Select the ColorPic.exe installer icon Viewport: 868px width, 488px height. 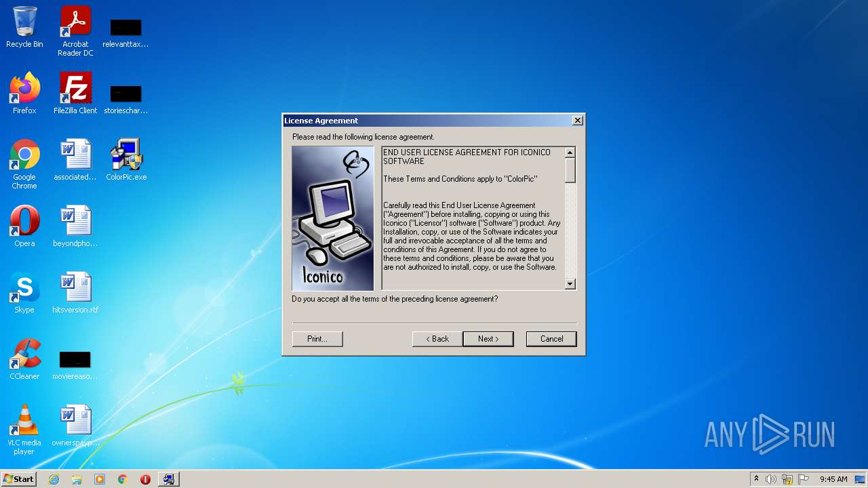[126, 160]
